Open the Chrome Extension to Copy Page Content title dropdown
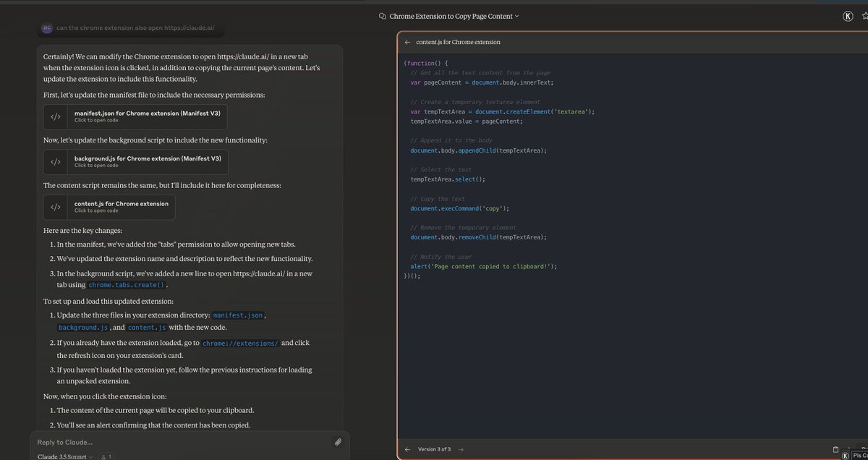This screenshot has width=868, height=460. 454,16
